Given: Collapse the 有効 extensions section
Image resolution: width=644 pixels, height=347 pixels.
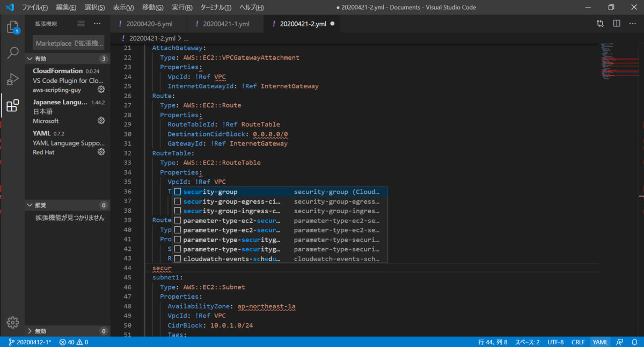Looking at the screenshot, I should click(67, 59).
